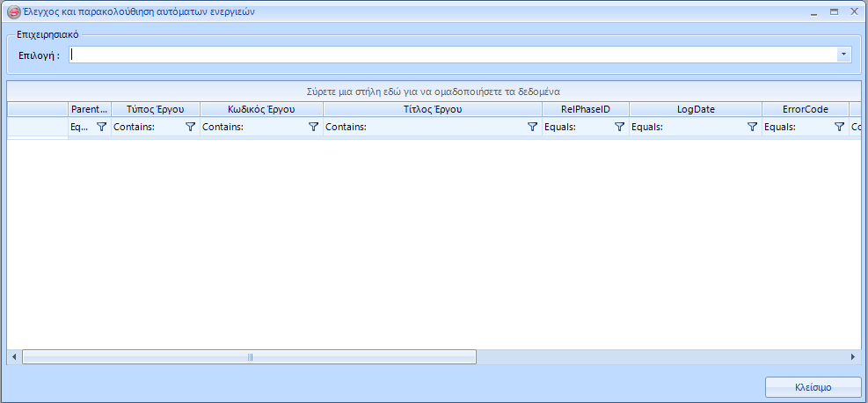Click the horizontal scrollbar left arrow
Screen dimensions: 868x403
[x=14, y=357]
